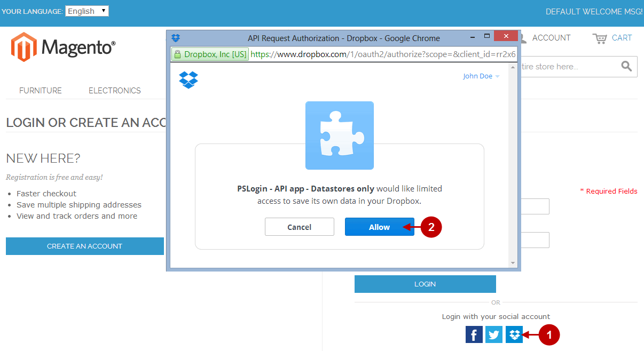The height and width of the screenshot is (351, 644).
Task: Click the '* Required Fields' text
Action: [609, 191]
